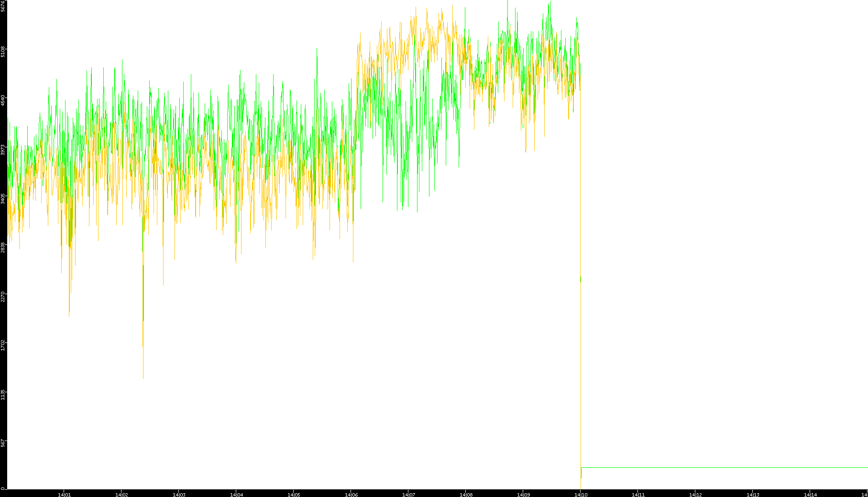
Task: Pick the 14:10 time marker at the drop
Action: tap(581, 495)
